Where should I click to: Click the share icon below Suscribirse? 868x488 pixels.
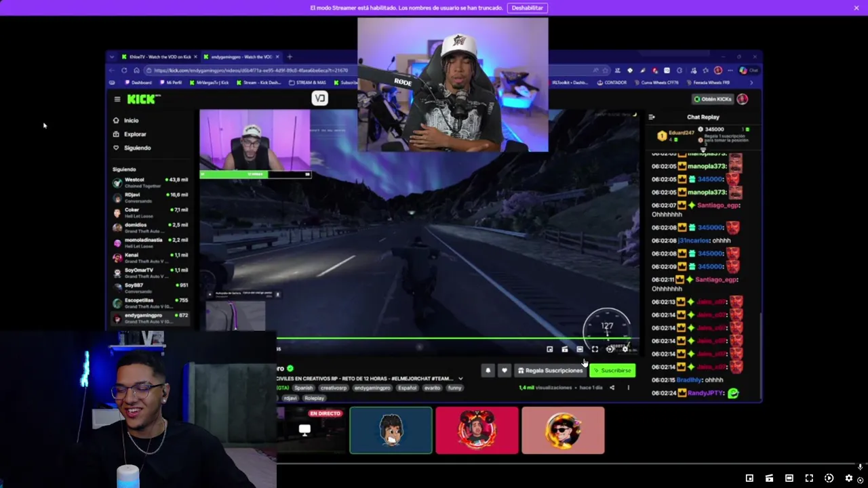[x=612, y=388]
